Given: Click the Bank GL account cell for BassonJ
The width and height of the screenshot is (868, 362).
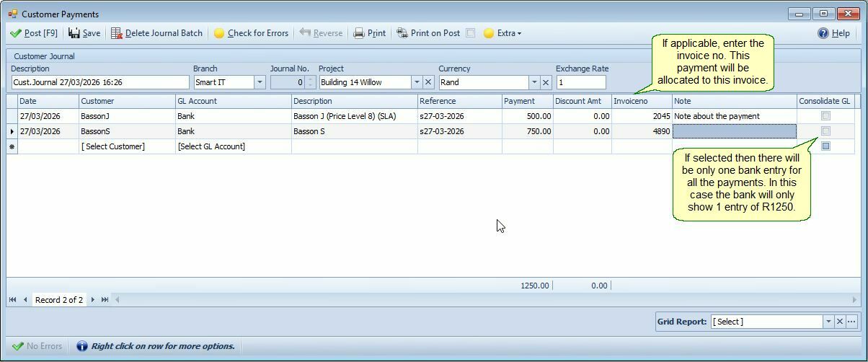Looking at the screenshot, I should (x=234, y=116).
